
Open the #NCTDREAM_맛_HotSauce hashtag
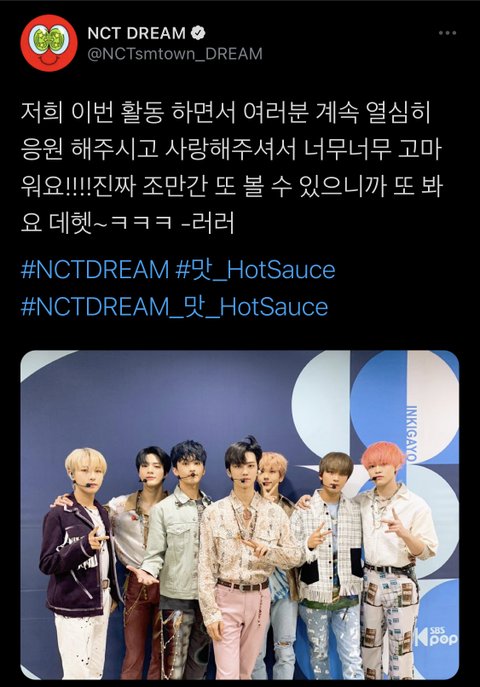tap(174, 306)
